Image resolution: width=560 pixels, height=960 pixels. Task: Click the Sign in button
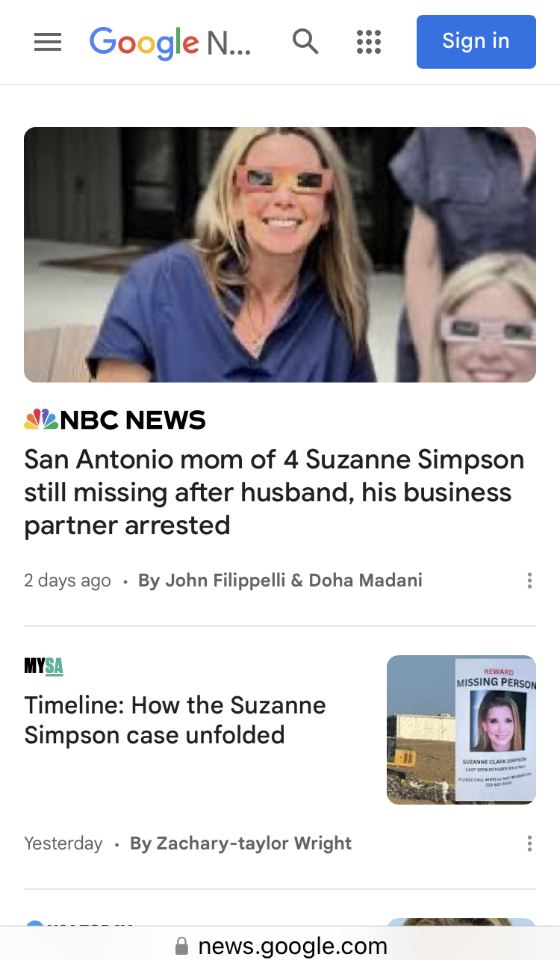click(476, 42)
